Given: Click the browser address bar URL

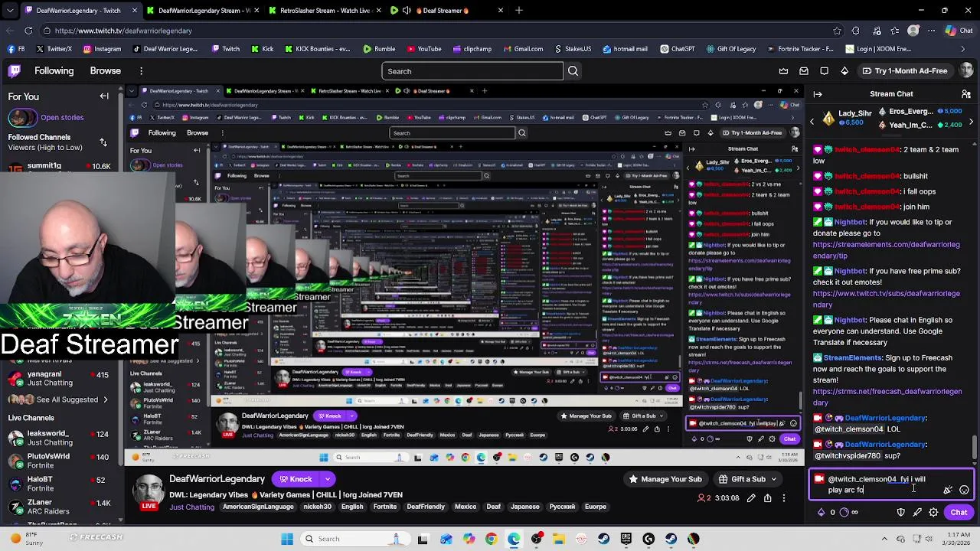Looking at the screenshot, I should coord(123,31).
